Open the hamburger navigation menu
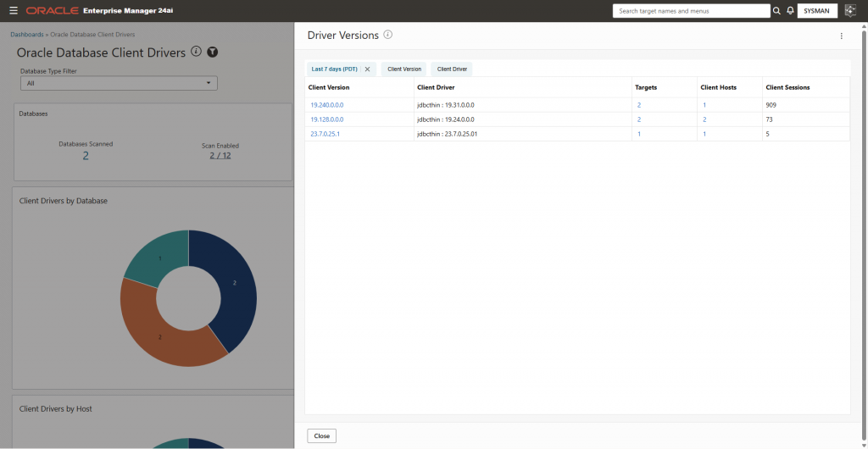Viewport: 868px width, 449px height. point(14,10)
